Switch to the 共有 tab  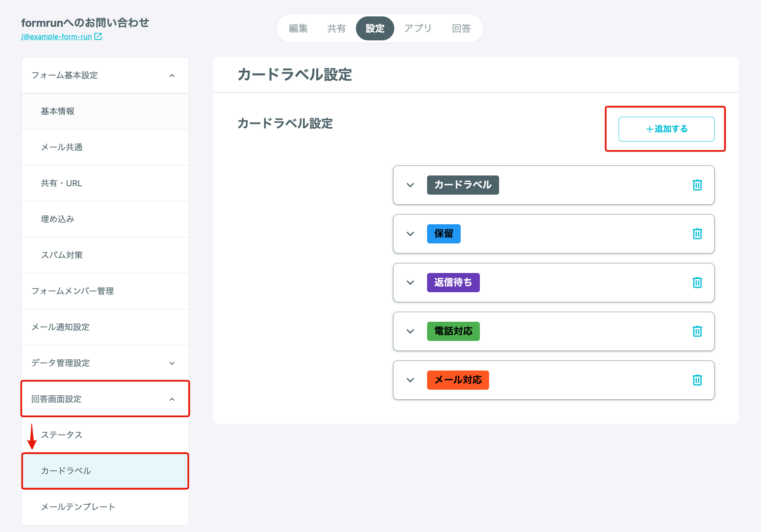coord(336,28)
